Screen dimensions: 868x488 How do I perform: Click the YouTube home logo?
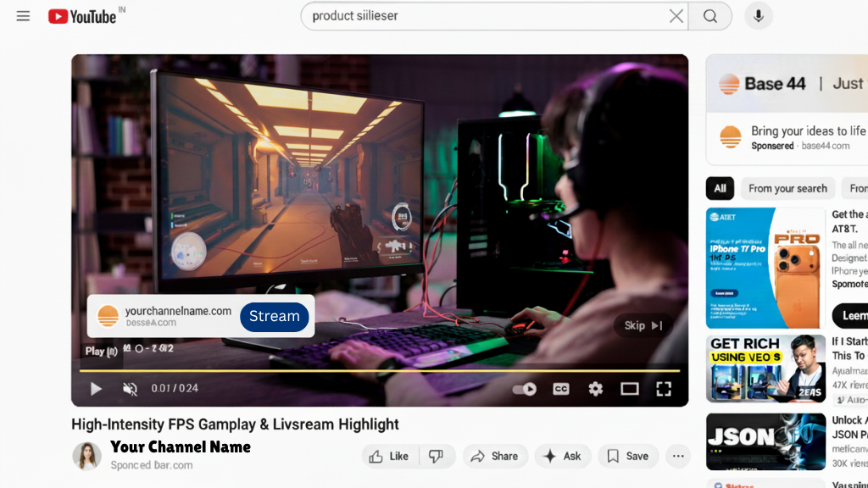click(x=82, y=16)
